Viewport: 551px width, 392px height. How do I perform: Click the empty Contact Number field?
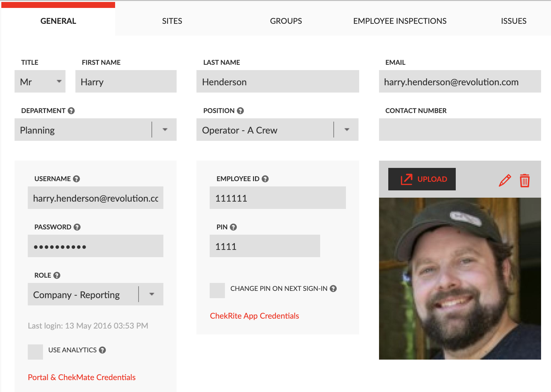click(x=460, y=130)
